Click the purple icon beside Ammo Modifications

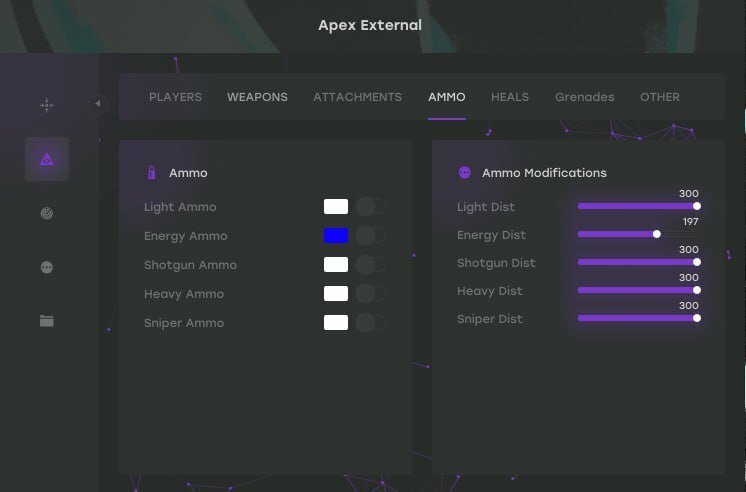[x=465, y=173]
